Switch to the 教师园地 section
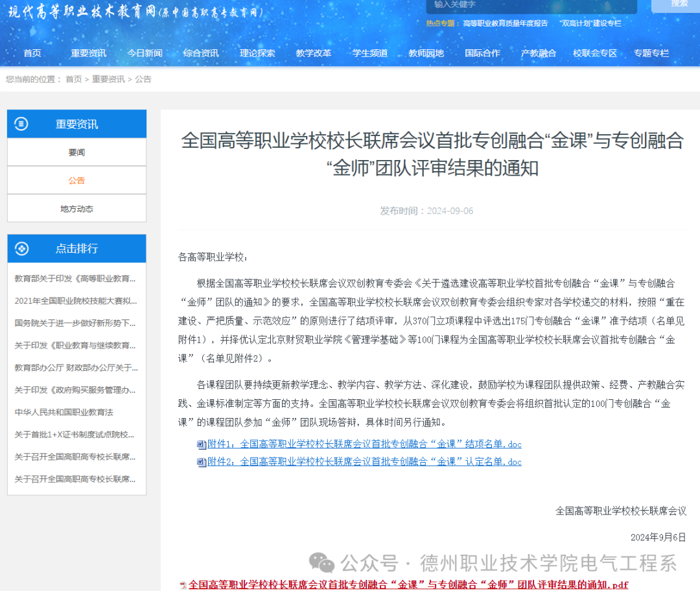Viewport: 700px width, 591px height. click(426, 53)
